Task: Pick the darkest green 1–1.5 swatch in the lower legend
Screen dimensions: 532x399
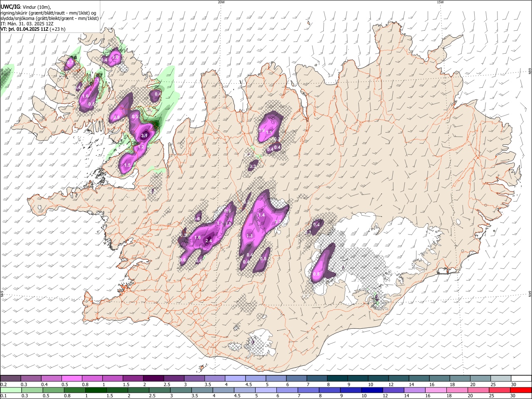Action: point(96,390)
